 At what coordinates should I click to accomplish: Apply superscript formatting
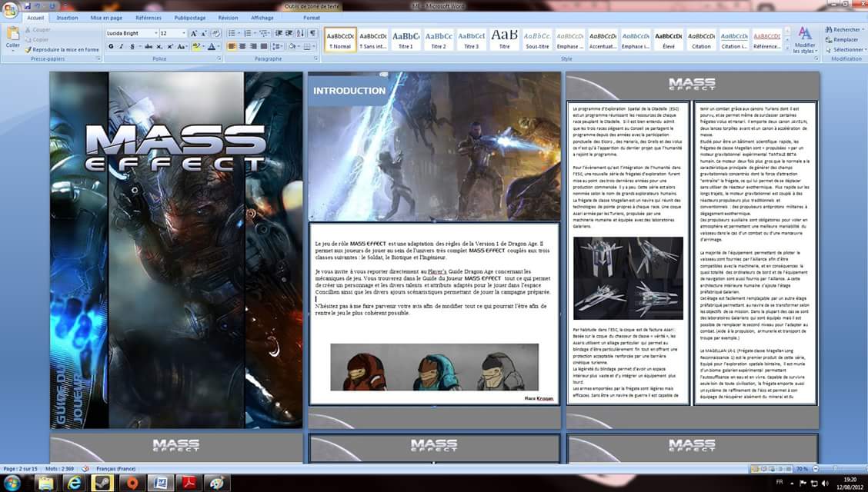pos(171,46)
